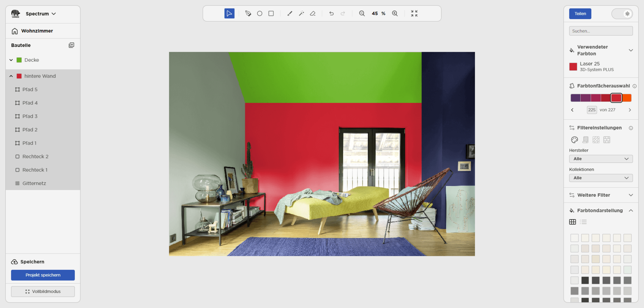Select the Gitternetz layer item
644x308 pixels.
(x=34, y=183)
